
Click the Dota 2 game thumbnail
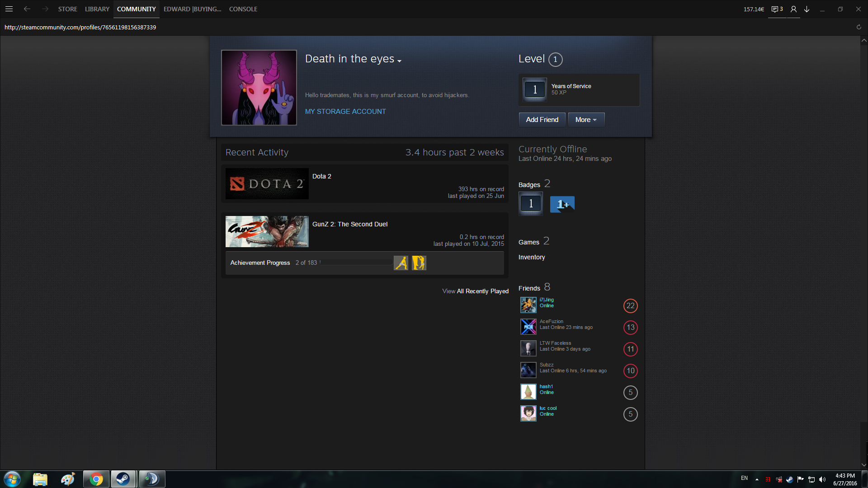(x=267, y=184)
